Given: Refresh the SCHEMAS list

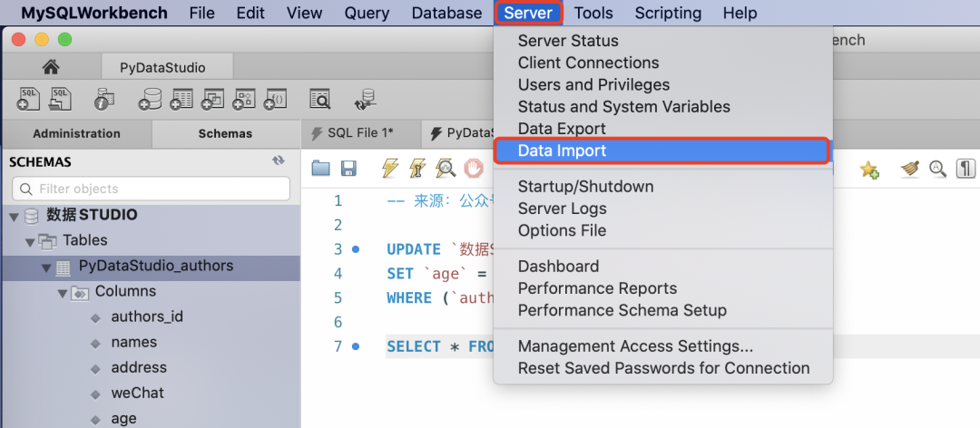Looking at the screenshot, I should [279, 160].
